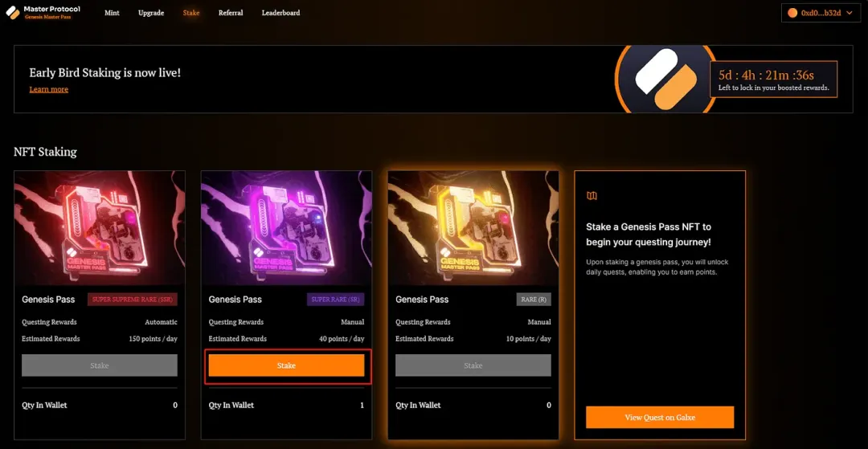Click the map icon in quest card

[592, 195]
